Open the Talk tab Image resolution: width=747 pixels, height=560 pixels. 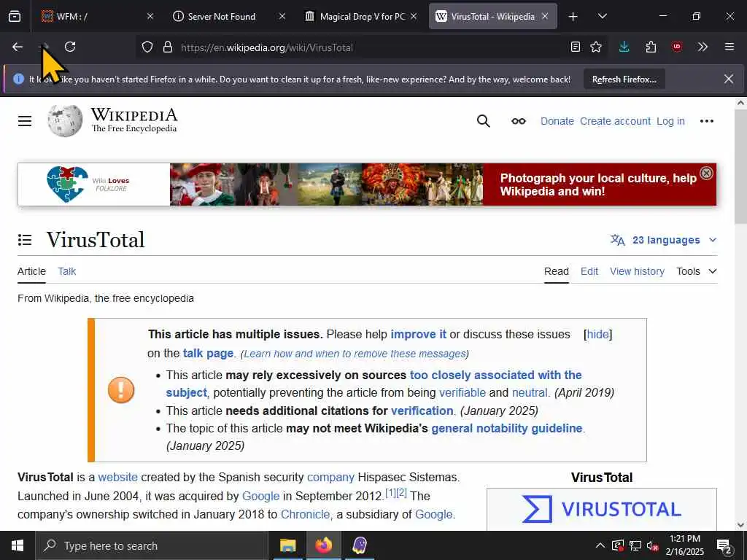[66, 271]
